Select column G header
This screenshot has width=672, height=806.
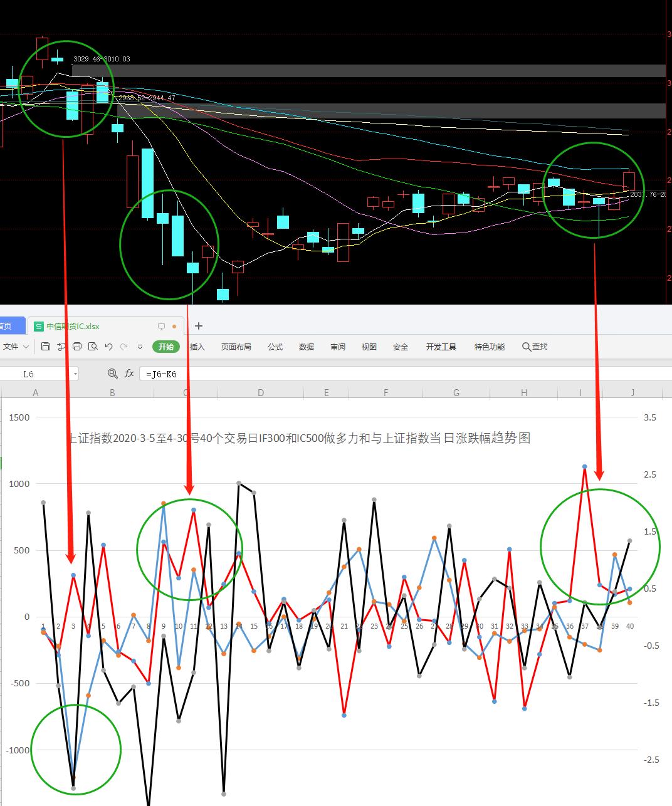[x=456, y=393]
